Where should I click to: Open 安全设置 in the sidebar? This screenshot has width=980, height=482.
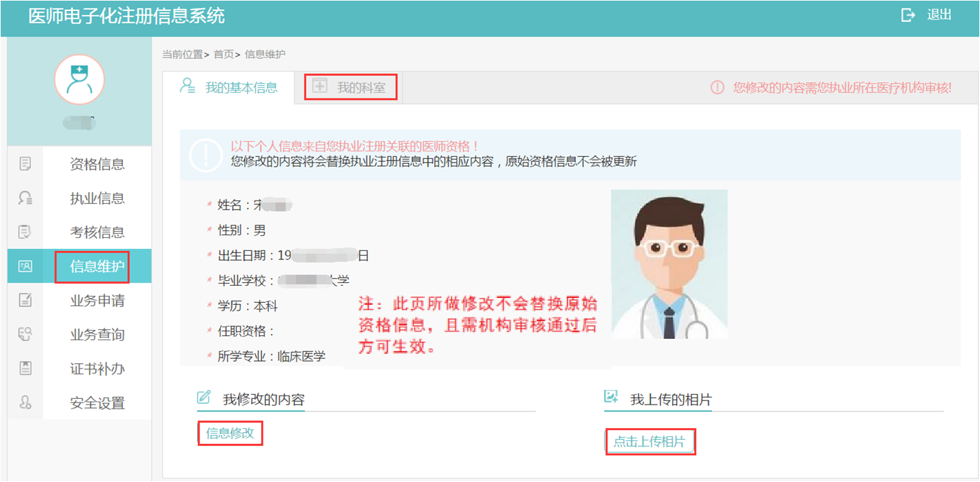click(97, 402)
